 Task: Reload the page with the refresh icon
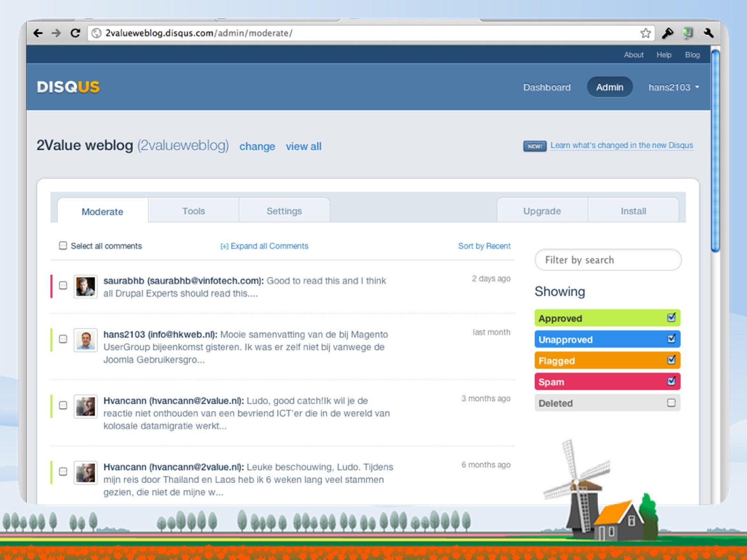click(75, 33)
